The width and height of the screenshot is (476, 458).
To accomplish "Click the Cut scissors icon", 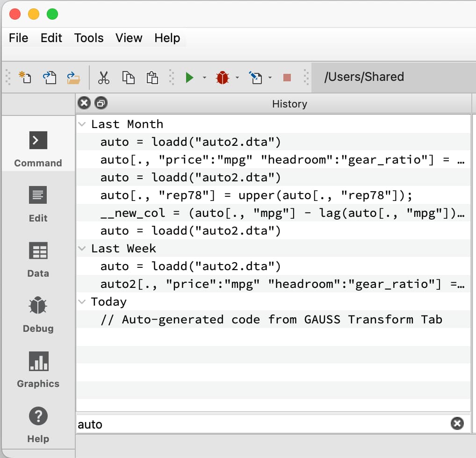I will point(103,77).
